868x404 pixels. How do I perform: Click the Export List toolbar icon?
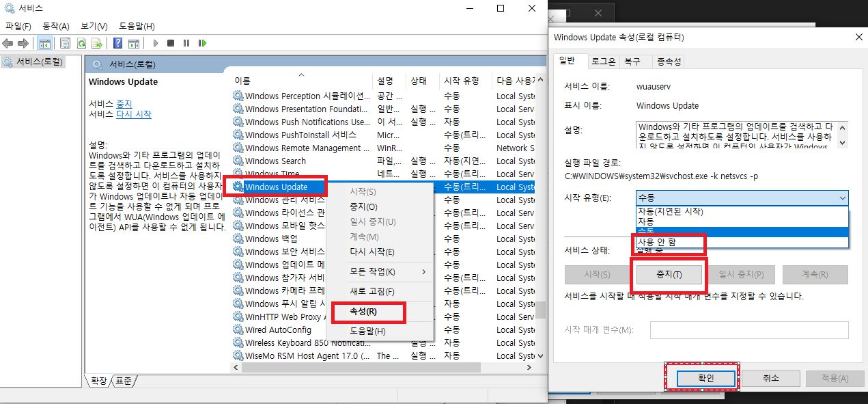point(98,43)
